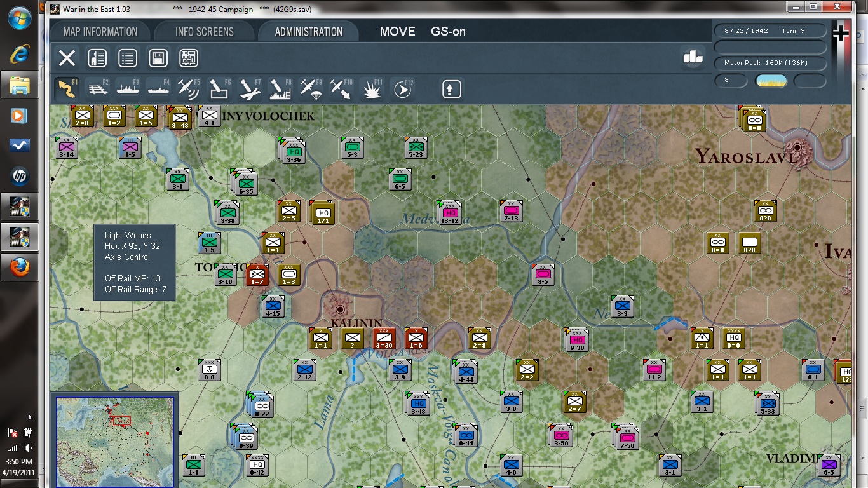Click the German cross flag emblem

[x=841, y=33]
